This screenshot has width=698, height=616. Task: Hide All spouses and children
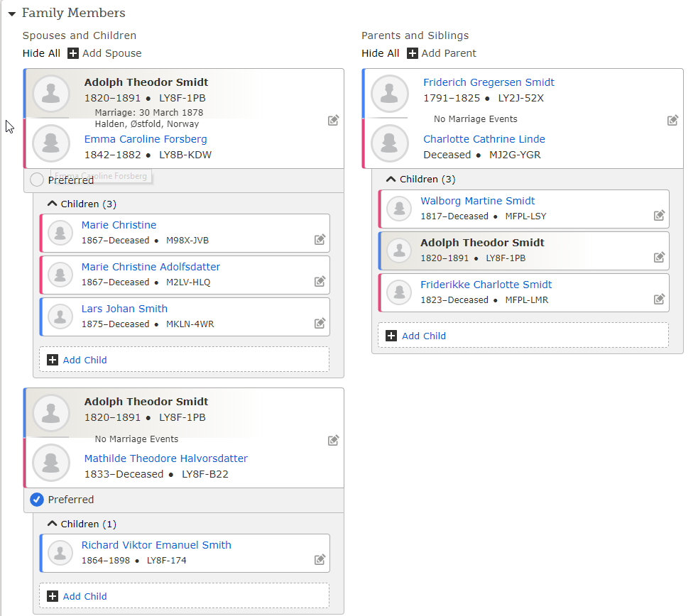(41, 53)
